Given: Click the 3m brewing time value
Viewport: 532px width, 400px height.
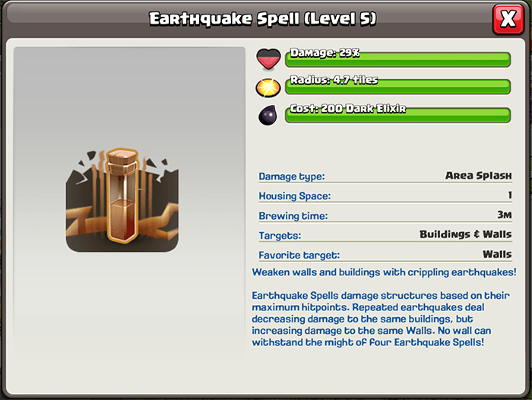Looking at the screenshot, I should click(x=505, y=214).
